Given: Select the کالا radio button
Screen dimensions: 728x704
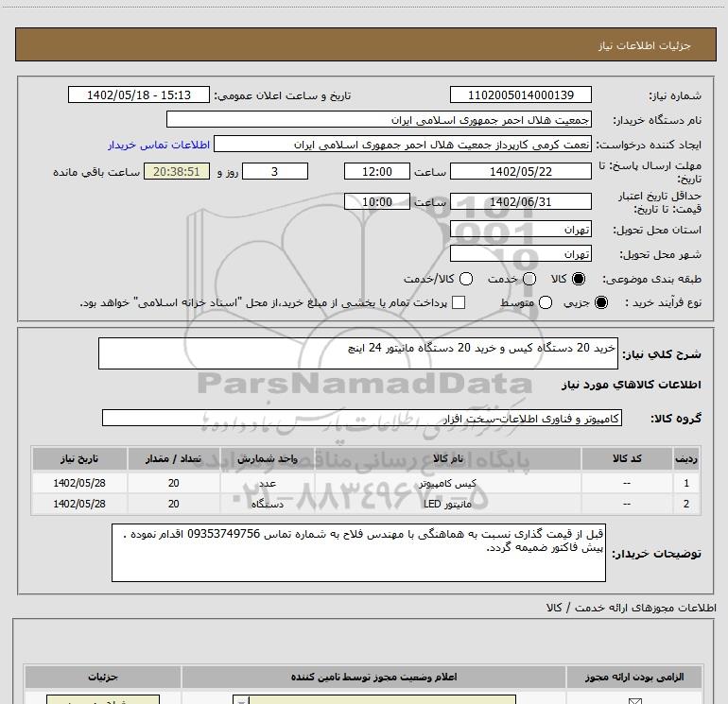Looking at the screenshot, I should click(579, 279).
